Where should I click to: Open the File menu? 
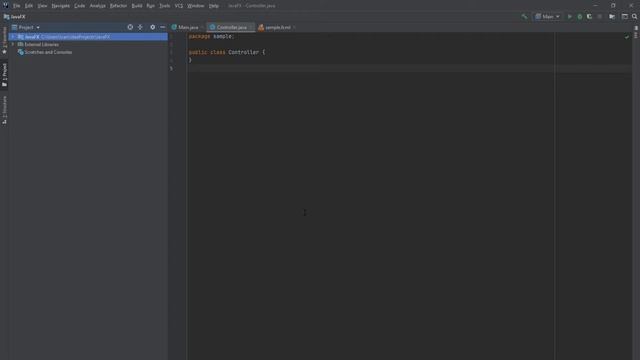coord(16,6)
